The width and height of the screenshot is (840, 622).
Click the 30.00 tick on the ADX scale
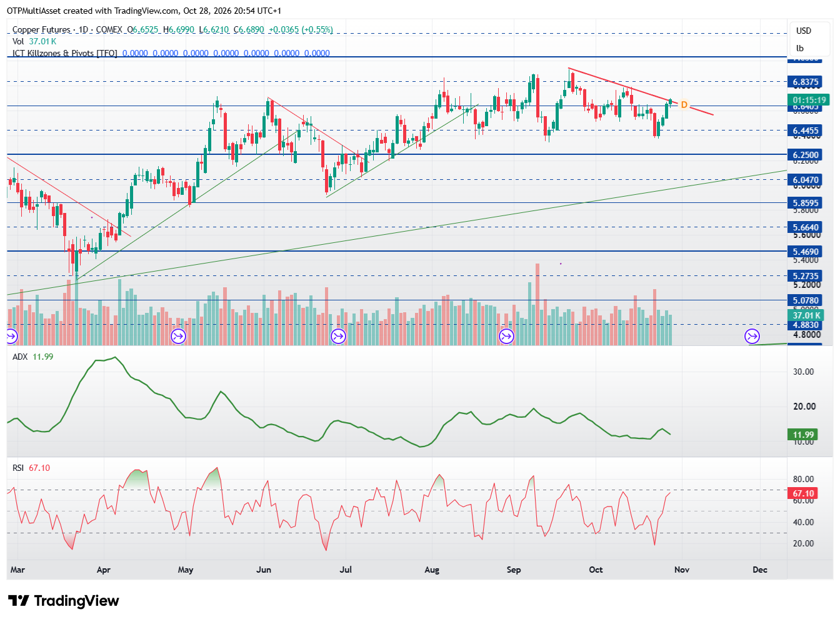tap(803, 372)
